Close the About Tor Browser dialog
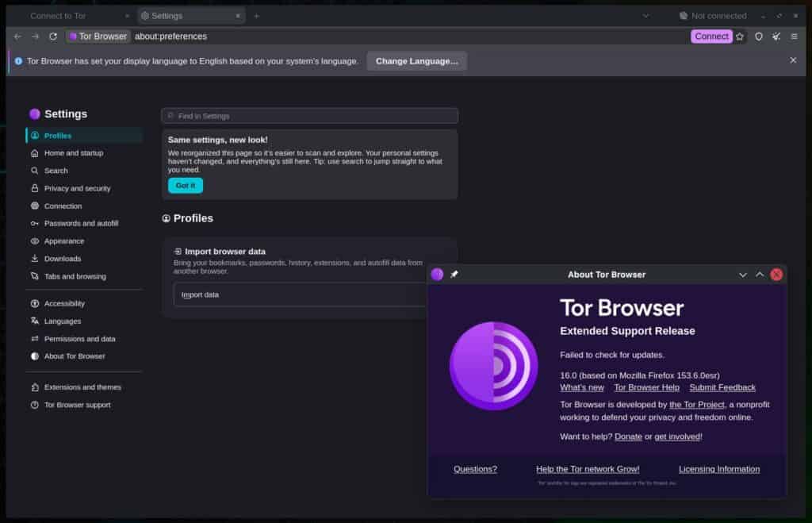 776,275
